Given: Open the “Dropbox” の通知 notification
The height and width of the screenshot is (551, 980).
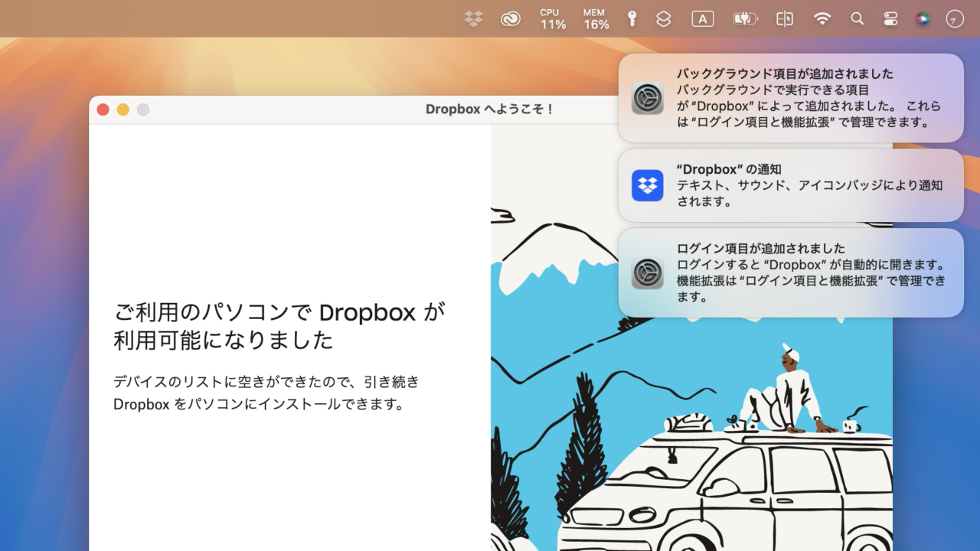Looking at the screenshot, I should click(x=791, y=185).
